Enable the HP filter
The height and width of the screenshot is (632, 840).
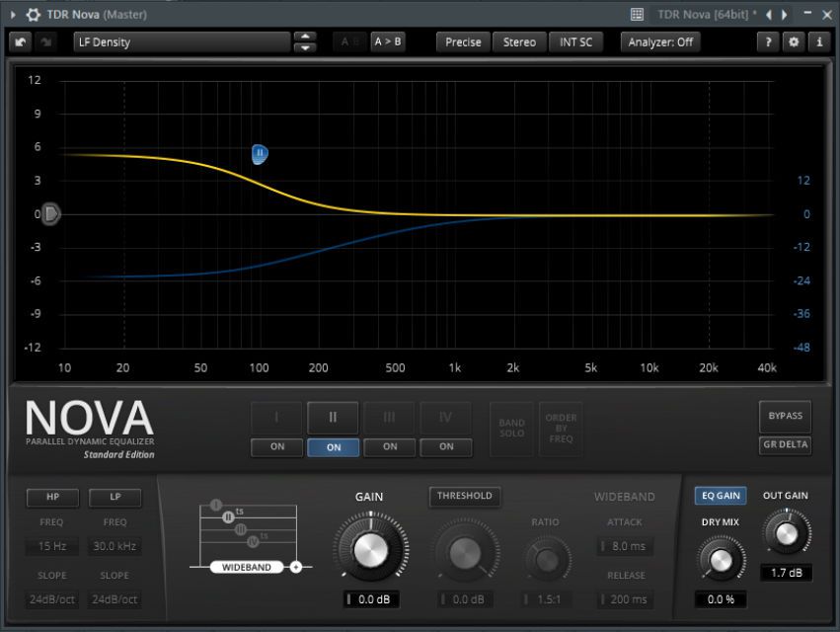pos(52,497)
